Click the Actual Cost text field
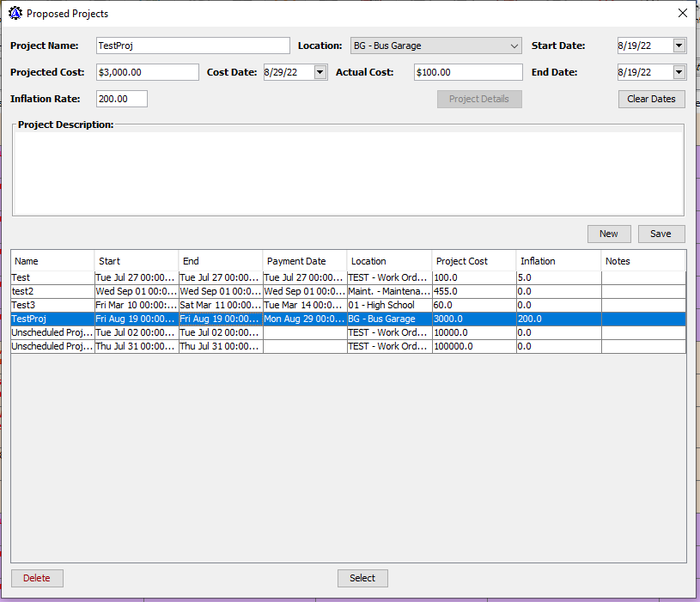 coord(467,72)
